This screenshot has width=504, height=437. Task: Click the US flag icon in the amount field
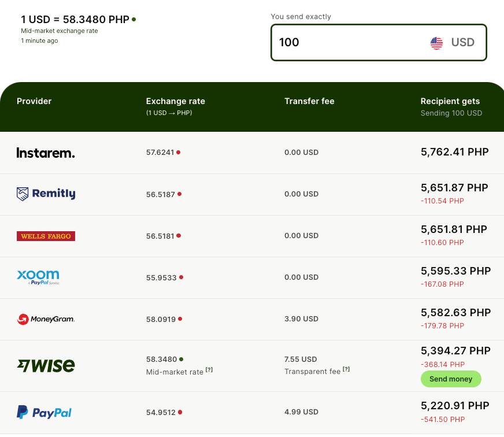[436, 42]
